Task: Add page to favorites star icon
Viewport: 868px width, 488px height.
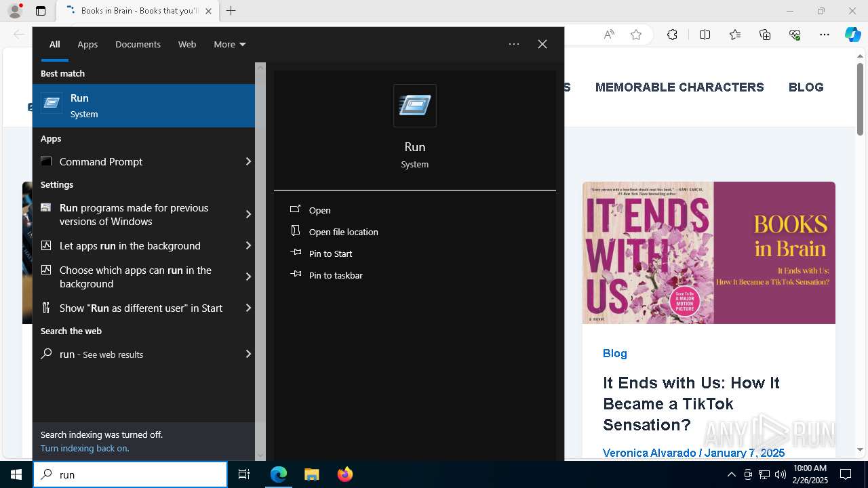Action: click(636, 35)
